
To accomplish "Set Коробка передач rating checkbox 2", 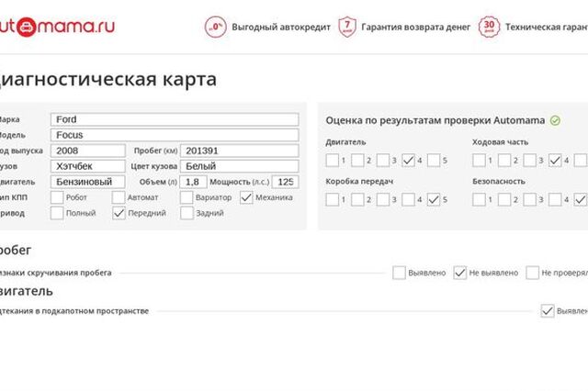I will 357,199.
